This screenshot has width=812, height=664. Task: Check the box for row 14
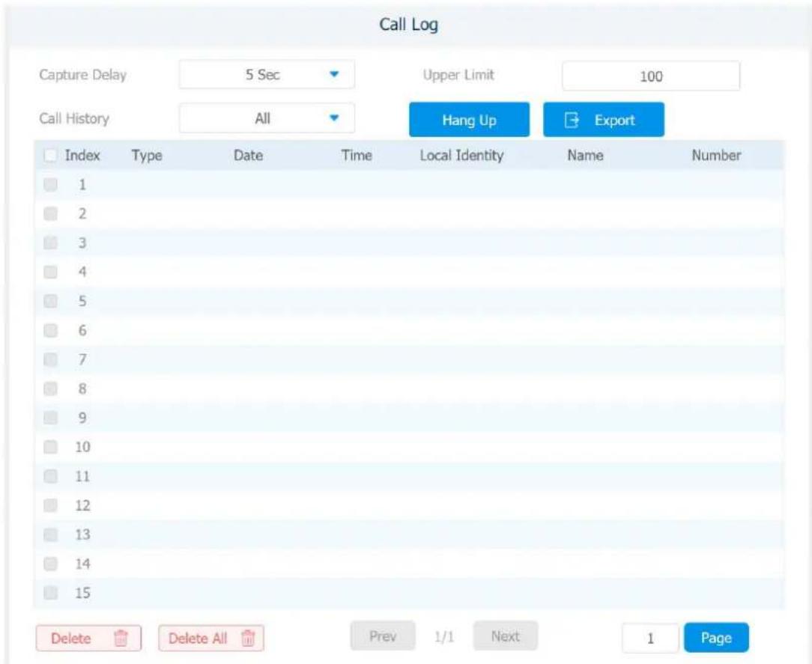[x=50, y=564]
